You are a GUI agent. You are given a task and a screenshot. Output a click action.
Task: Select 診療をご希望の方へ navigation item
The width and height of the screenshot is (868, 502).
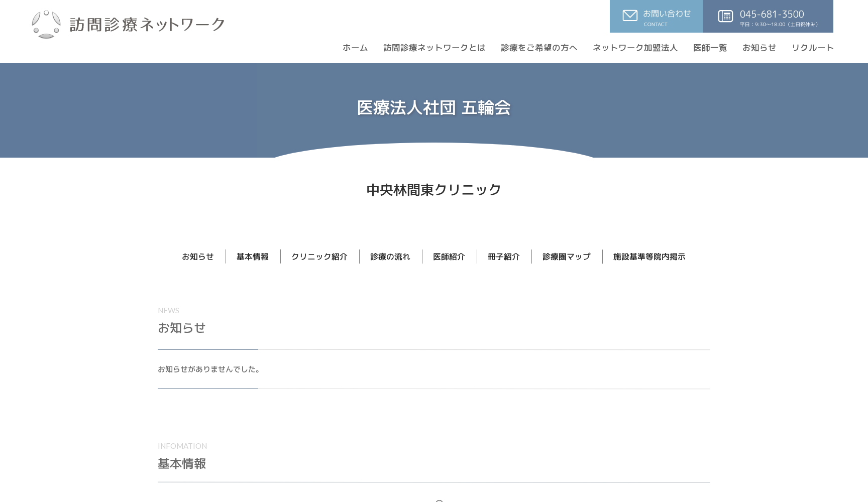tap(538, 48)
